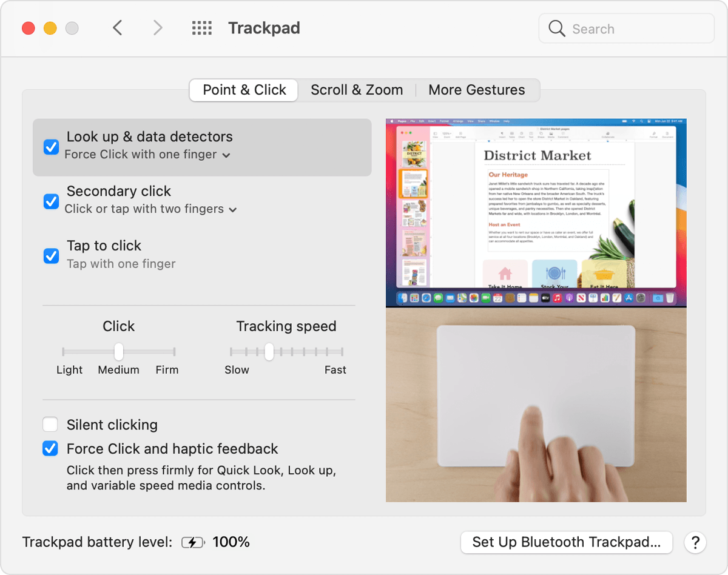
Task: Click the magnifying glass in the search field
Action: pyautogui.click(x=556, y=28)
